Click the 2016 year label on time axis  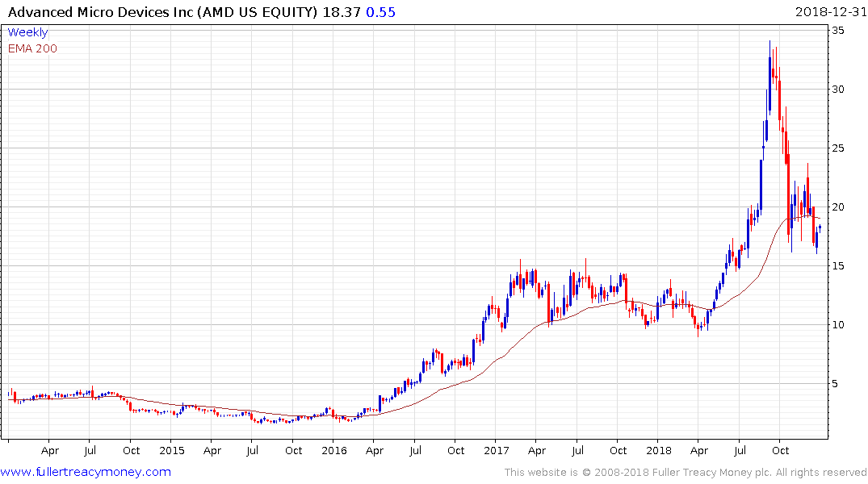point(334,450)
